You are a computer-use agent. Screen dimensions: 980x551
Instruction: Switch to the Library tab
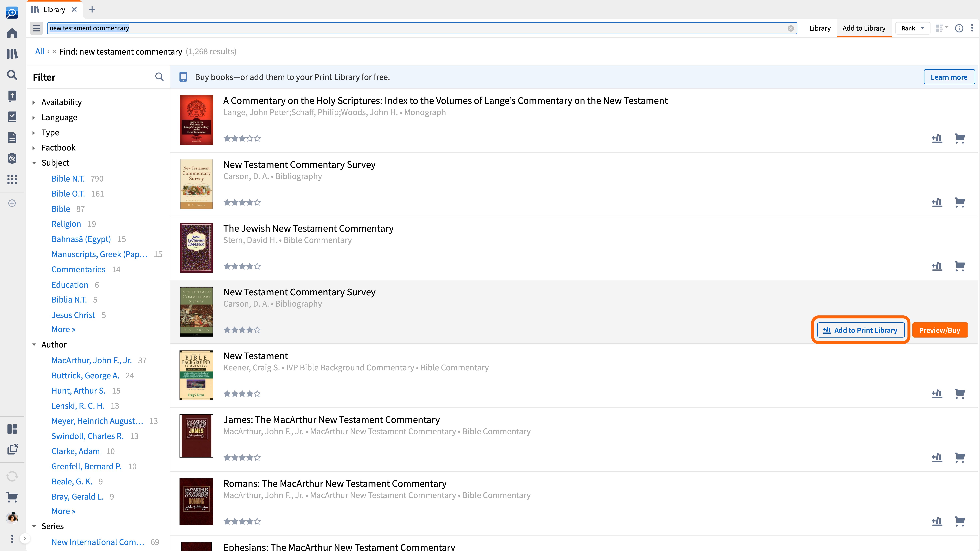pos(820,28)
